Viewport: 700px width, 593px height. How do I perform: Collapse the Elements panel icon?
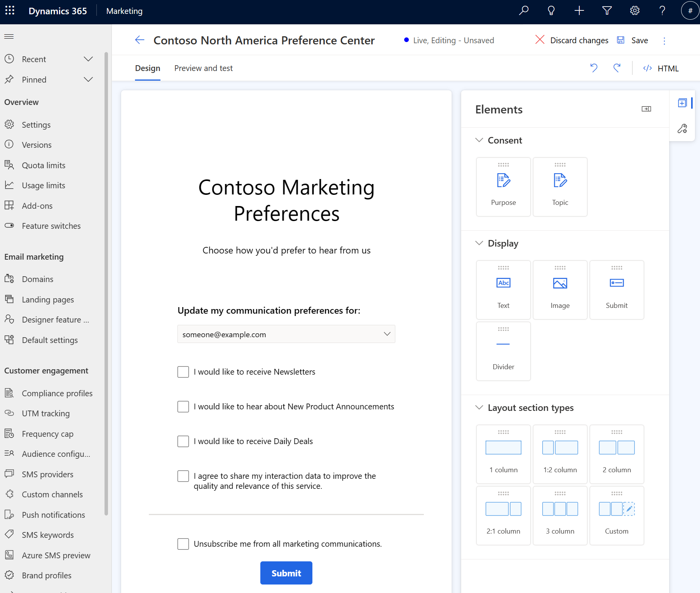click(646, 109)
